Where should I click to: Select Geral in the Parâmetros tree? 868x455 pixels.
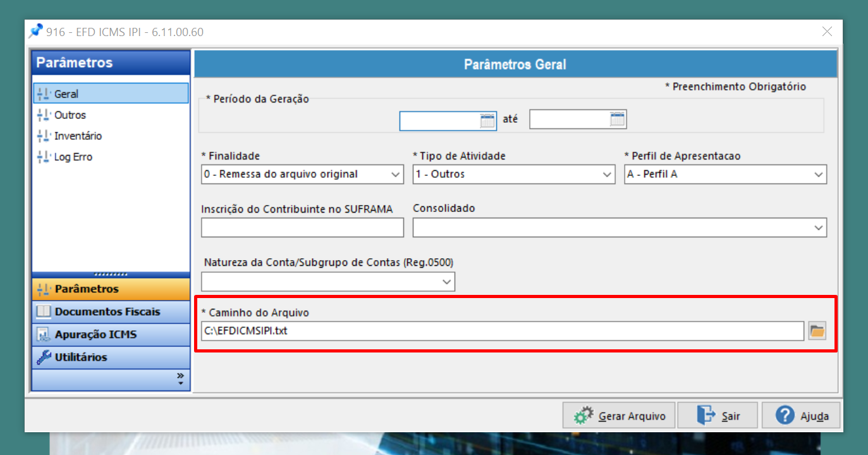tap(111, 94)
